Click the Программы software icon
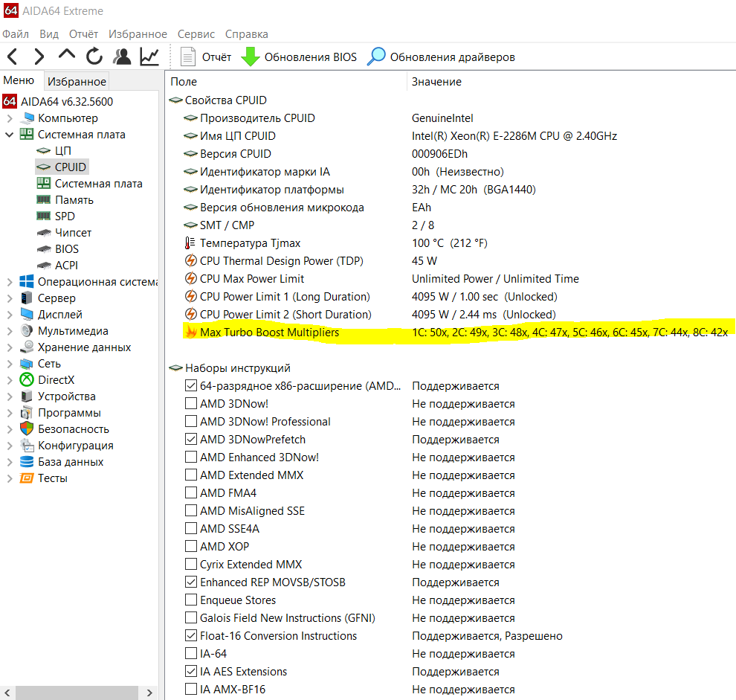 click(27, 412)
